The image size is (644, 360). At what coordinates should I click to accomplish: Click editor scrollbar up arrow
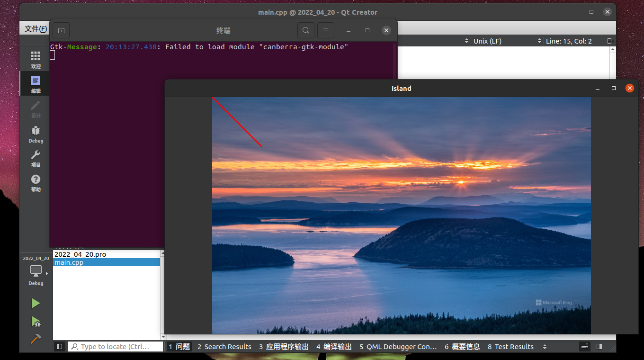pos(613,49)
